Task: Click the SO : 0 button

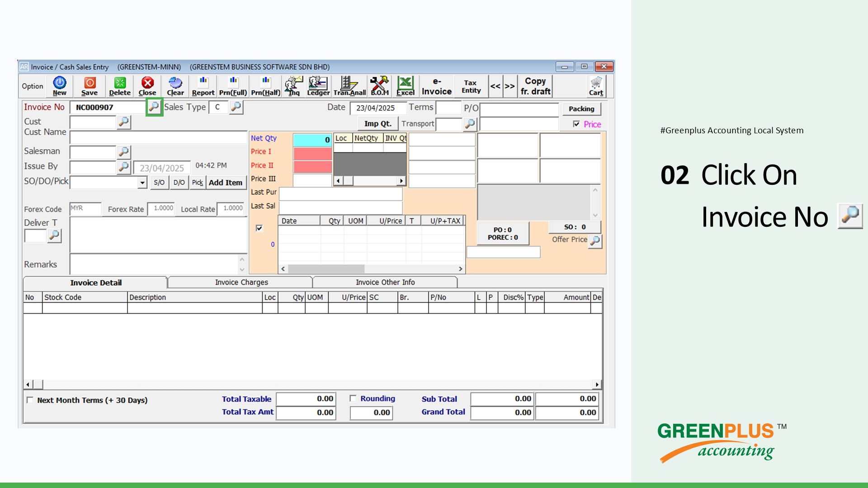Action: pyautogui.click(x=575, y=227)
